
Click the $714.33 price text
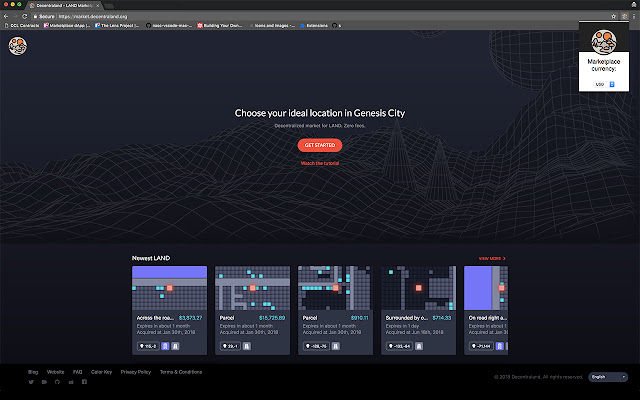tap(442, 318)
